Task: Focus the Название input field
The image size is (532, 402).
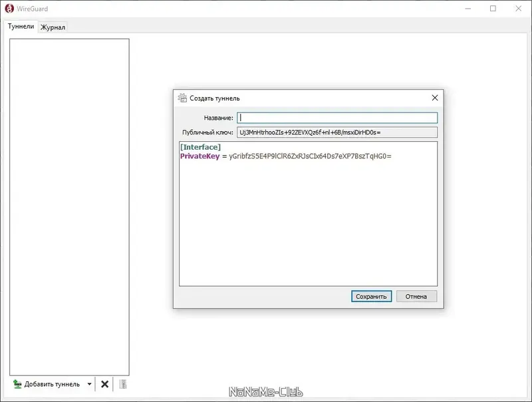Action: point(337,118)
